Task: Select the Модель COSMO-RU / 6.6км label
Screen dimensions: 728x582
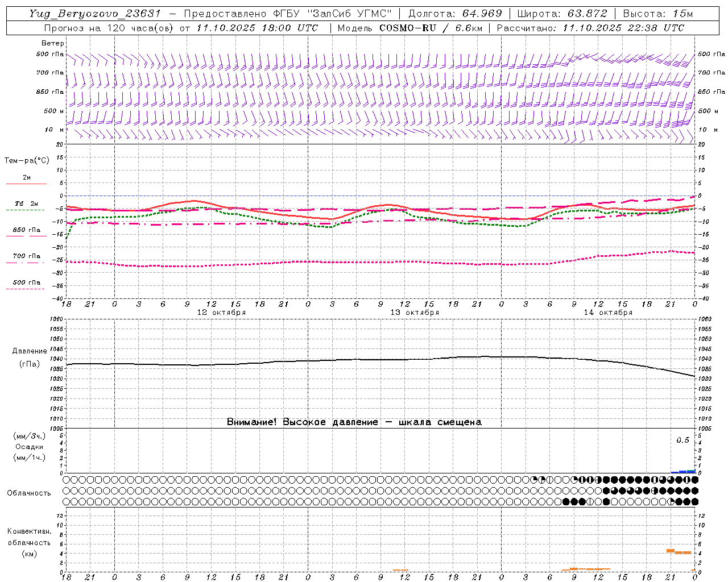Action: click(409, 28)
